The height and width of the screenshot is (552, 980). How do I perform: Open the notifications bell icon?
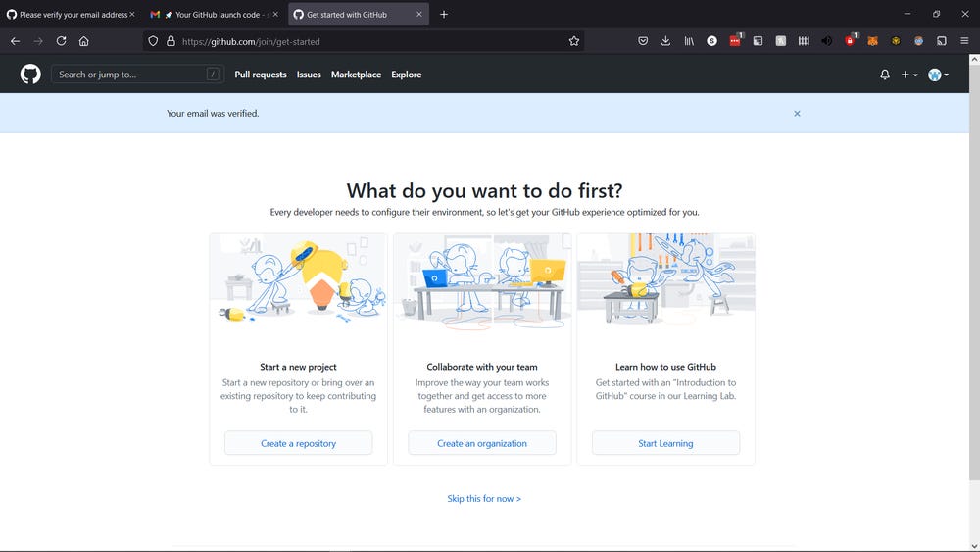(884, 75)
